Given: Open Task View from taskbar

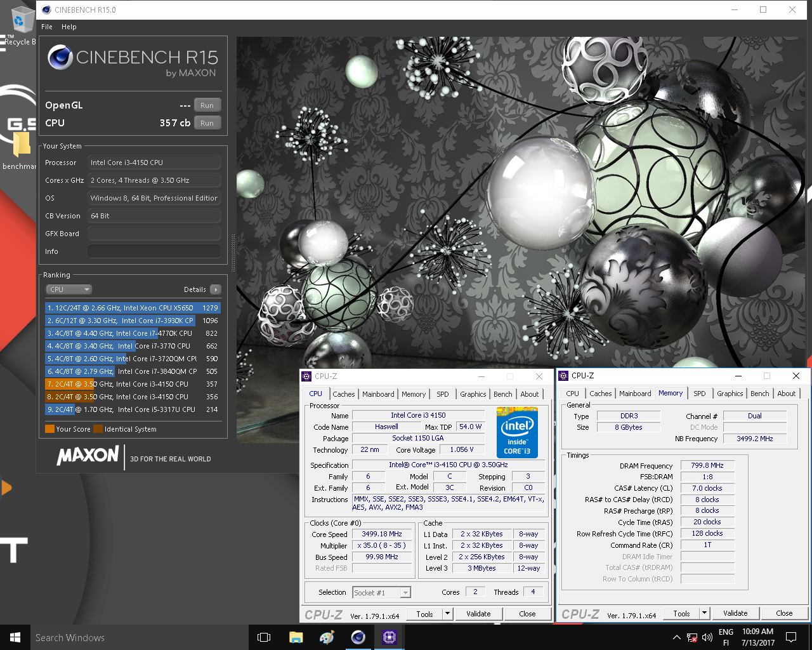Looking at the screenshot, I should click(264, 637).
